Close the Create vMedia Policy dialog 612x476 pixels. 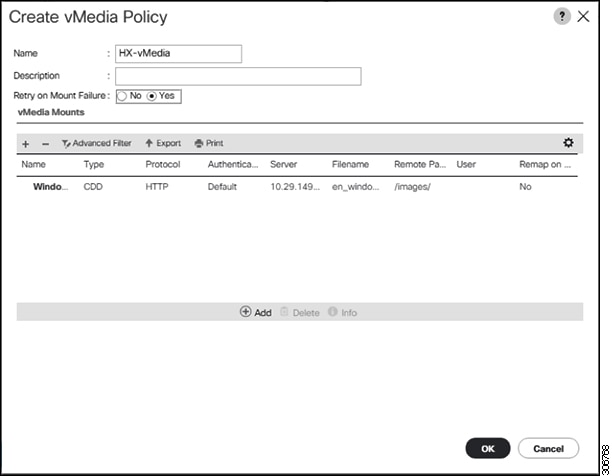click(x=583, y=16)
